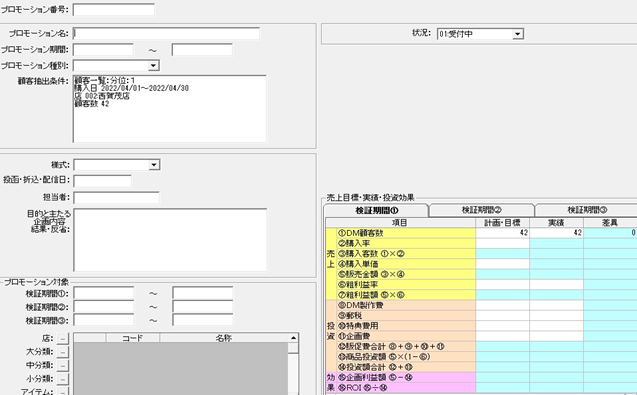The width and height of the screenshot is (637, 395).
Task: Select the ①DM顧客数 row label
Action: (406, 233)
